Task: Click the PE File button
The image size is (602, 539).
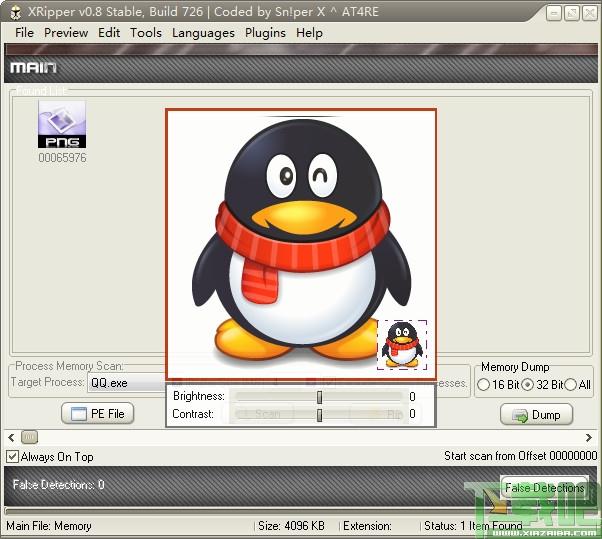Action: coord(98,414)
